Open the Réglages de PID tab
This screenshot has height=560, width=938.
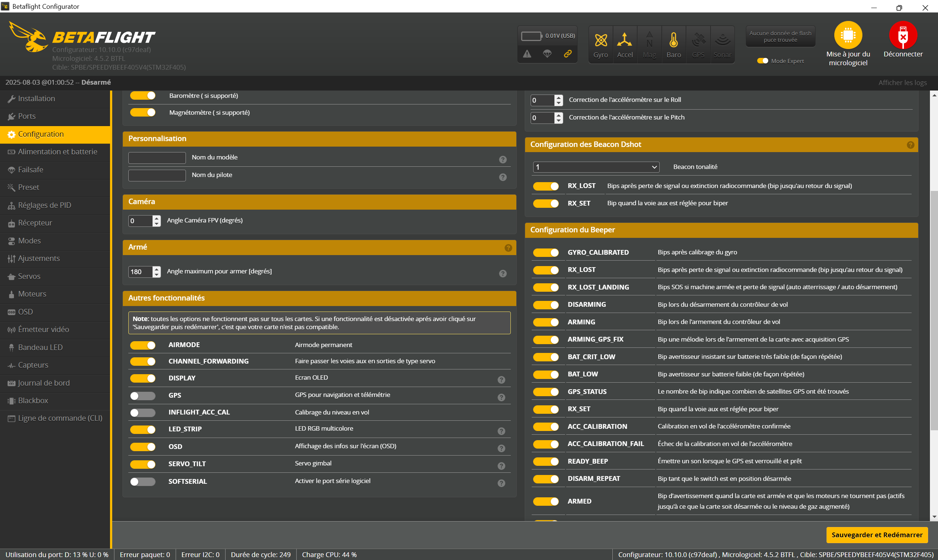[44, 205]
